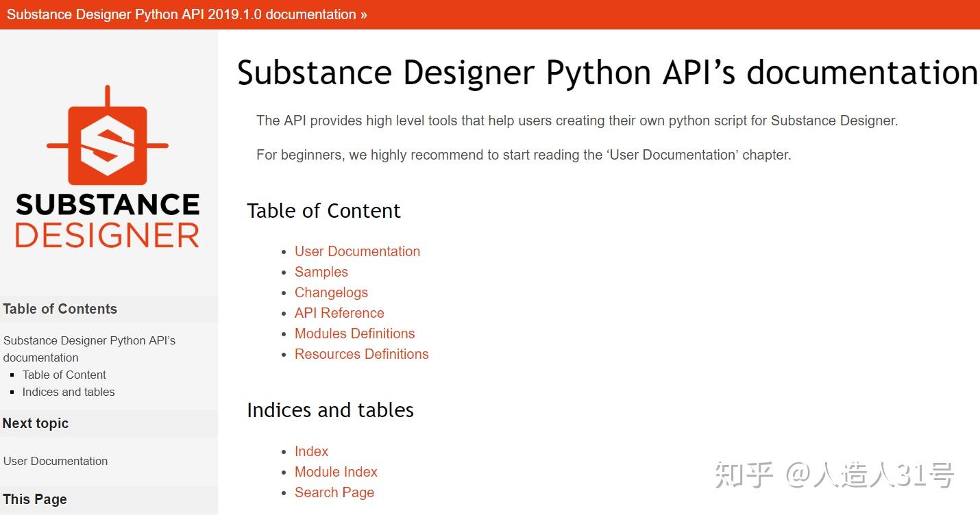The height and width of the screenshot is (515, 980).
Task: Click the Table of Contents sidebar heading
Action: tap(60, 309)
